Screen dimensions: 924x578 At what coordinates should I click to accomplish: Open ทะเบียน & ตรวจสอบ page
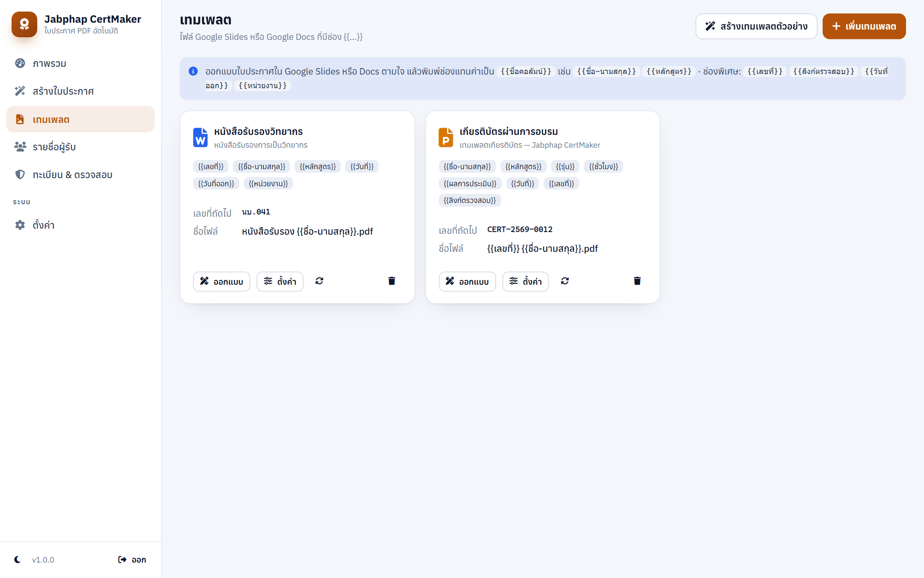pyautogui.click(x=80, y=175)
